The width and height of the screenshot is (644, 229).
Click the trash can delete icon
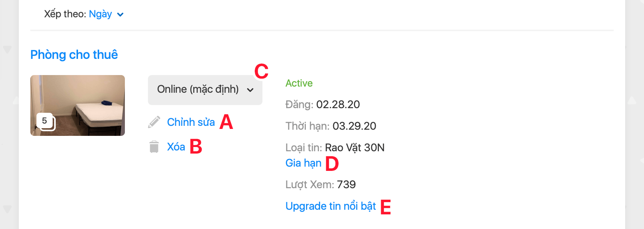[154, 147]
